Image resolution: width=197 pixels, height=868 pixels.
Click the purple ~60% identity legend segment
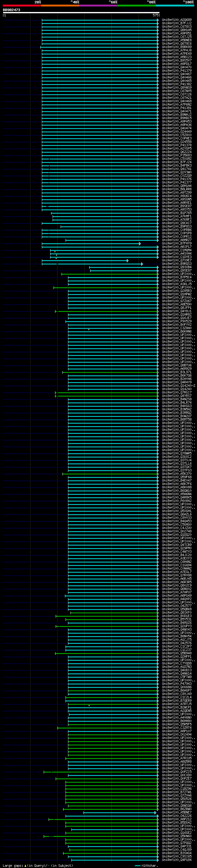tap(98, 6)
